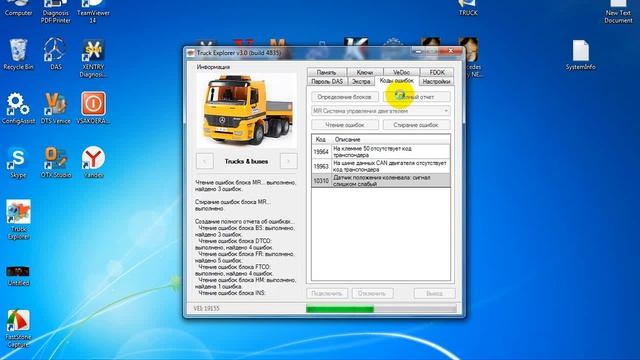Close the Truck Explorer window
This screenshot has height=360, width=640.
[x=451, y=51]
